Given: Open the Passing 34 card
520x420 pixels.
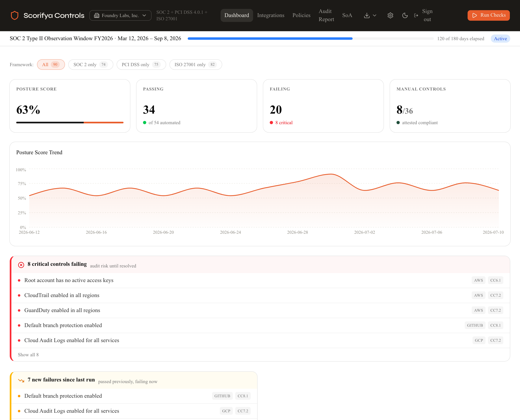Looking at the screenshot, I should point(196,106).
